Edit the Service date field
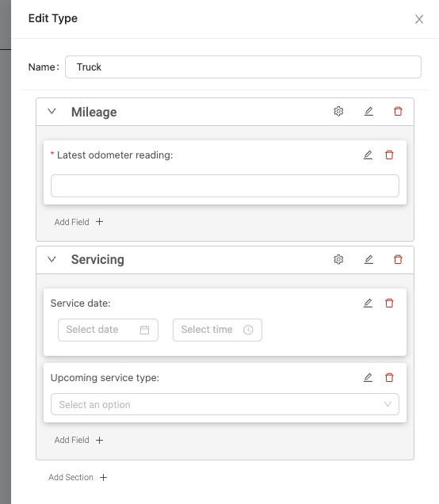 pos(368,303)
